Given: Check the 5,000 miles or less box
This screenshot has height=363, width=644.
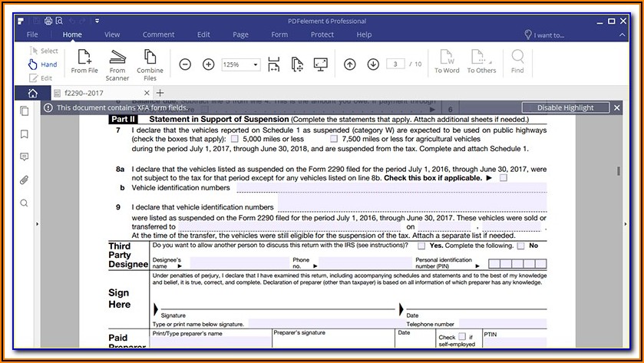Looking at the screenshot, I should click(234, 139).
